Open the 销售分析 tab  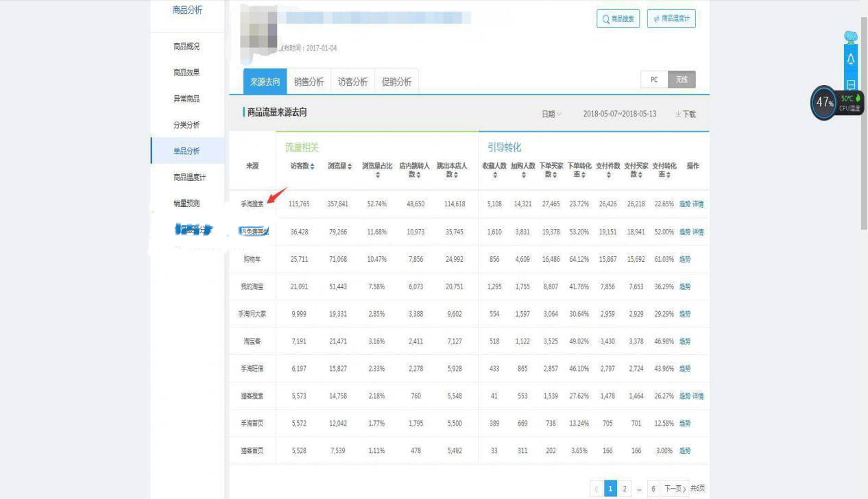click(309, 82)
